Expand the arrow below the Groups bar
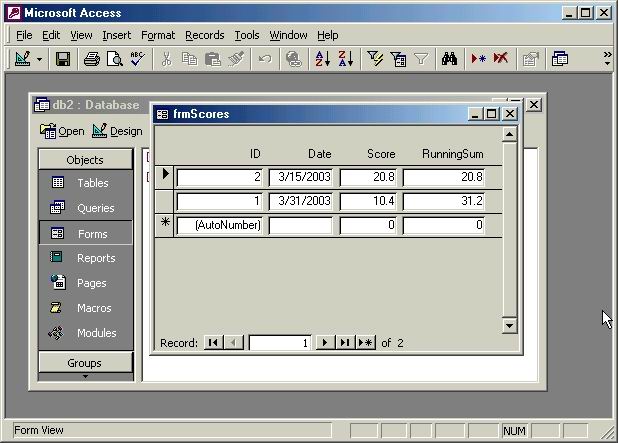Screen dimensions: 618x443 [x=86, y=377]
